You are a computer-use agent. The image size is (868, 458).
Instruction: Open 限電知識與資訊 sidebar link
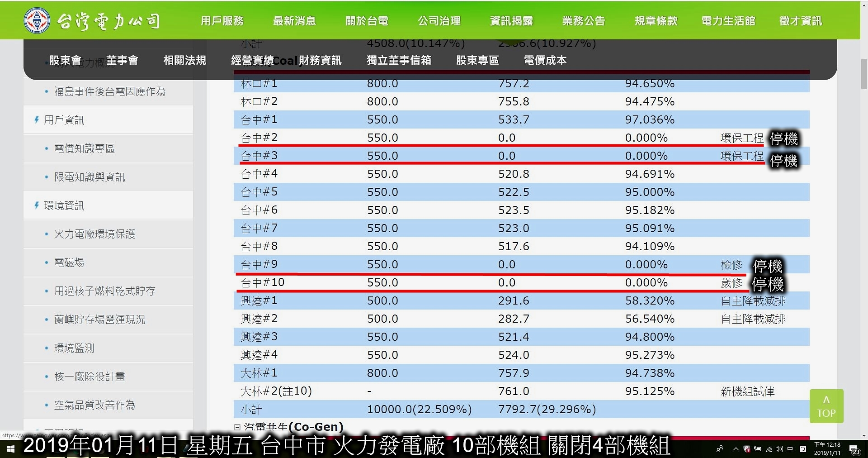(x=90, y=177)
